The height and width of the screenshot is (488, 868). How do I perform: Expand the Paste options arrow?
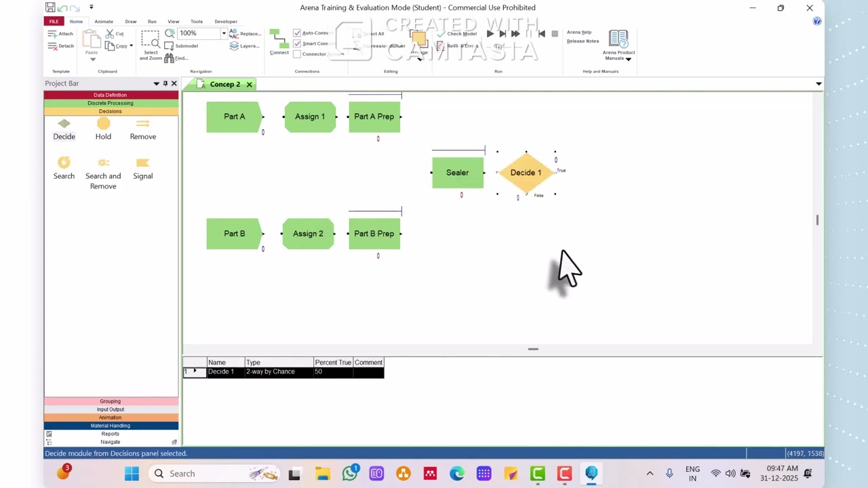tap(92, 59)
